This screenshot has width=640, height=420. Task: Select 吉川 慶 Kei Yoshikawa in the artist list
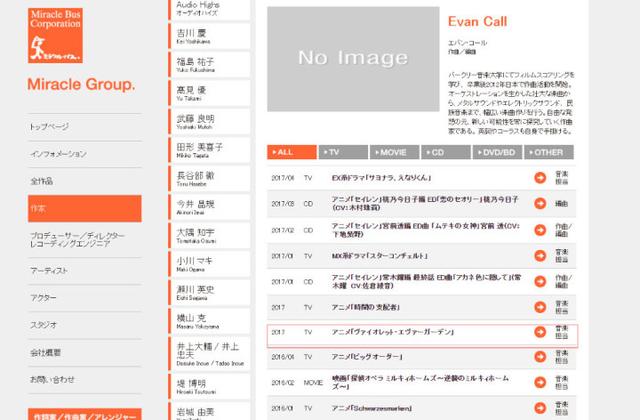(x=209, y=36)
